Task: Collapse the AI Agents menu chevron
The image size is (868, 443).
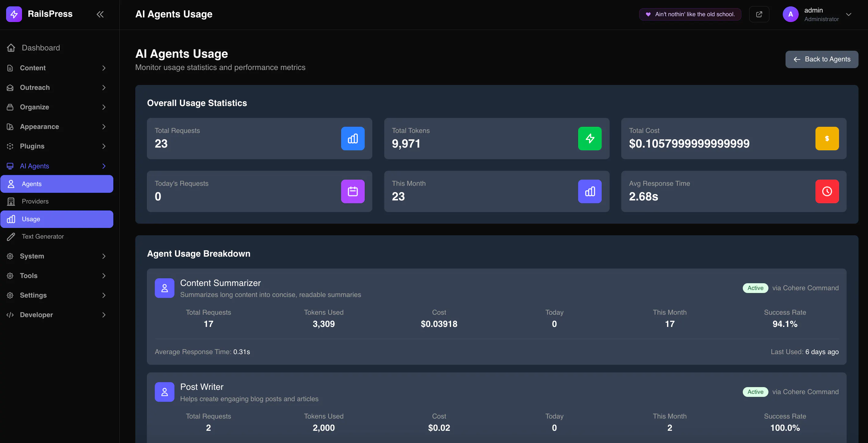Action: [104, 166]
